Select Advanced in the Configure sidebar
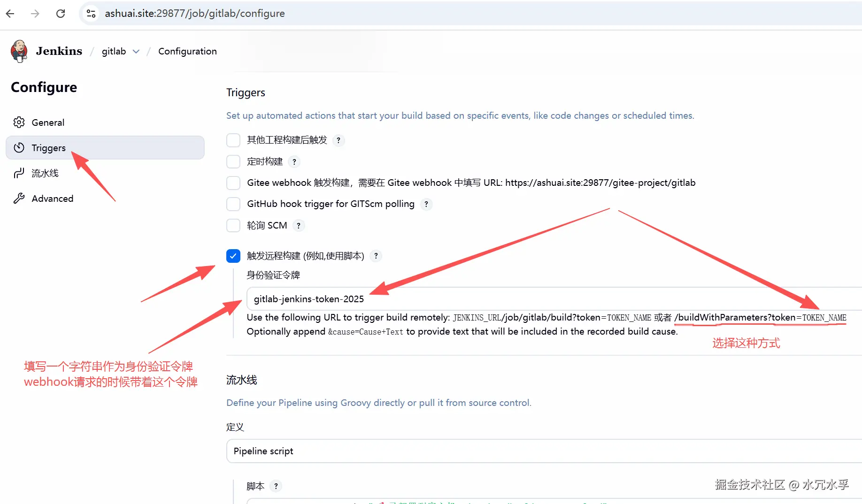Screen dimensions: 862x504 point(105,199)
